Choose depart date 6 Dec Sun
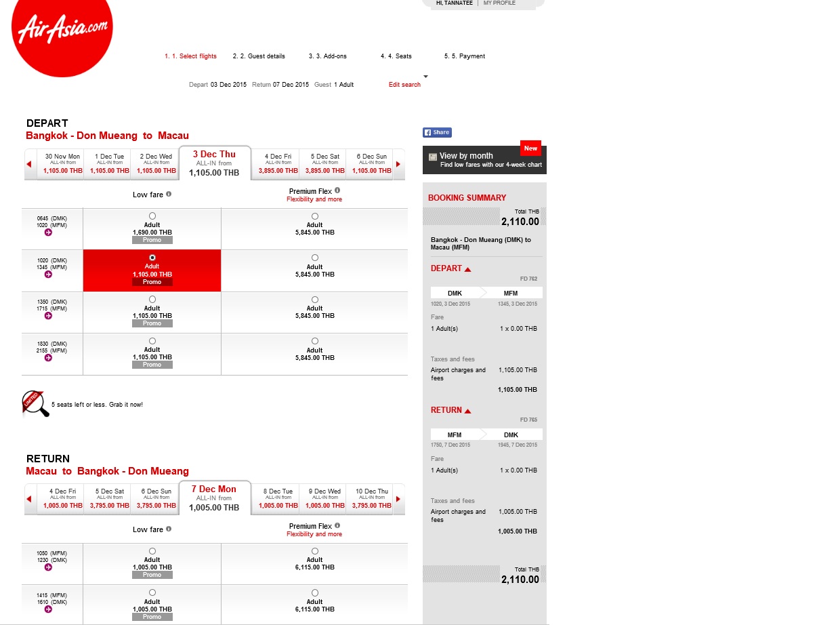The width and height of the screenshot is (840, 625). click(371, 164)
